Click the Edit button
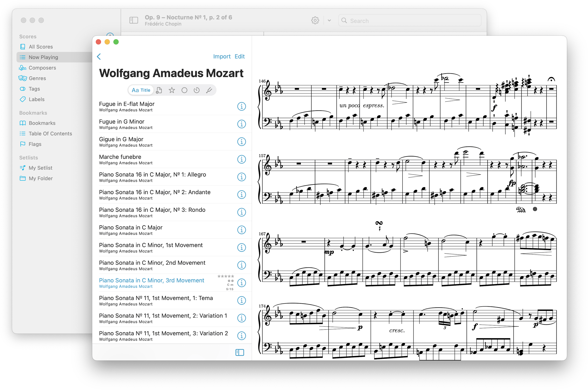The image size is (588, 390). (240, 56)
